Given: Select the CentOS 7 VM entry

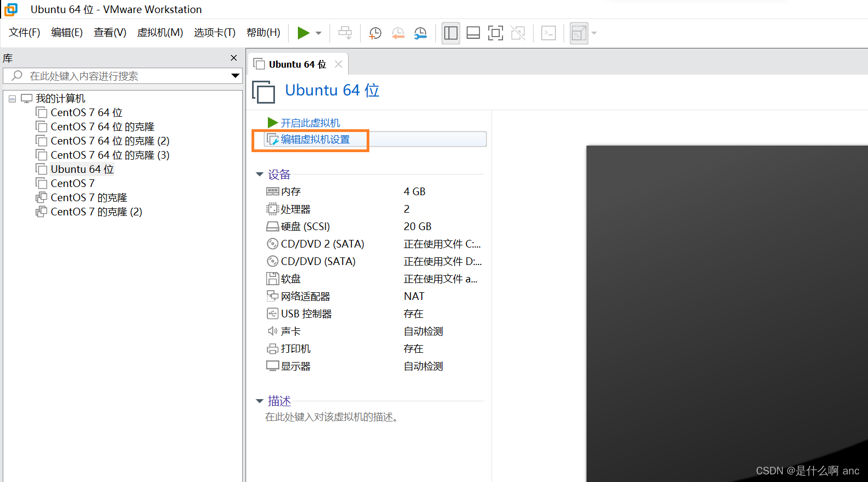Looking at the screenshot, I should tap(72, 184).
